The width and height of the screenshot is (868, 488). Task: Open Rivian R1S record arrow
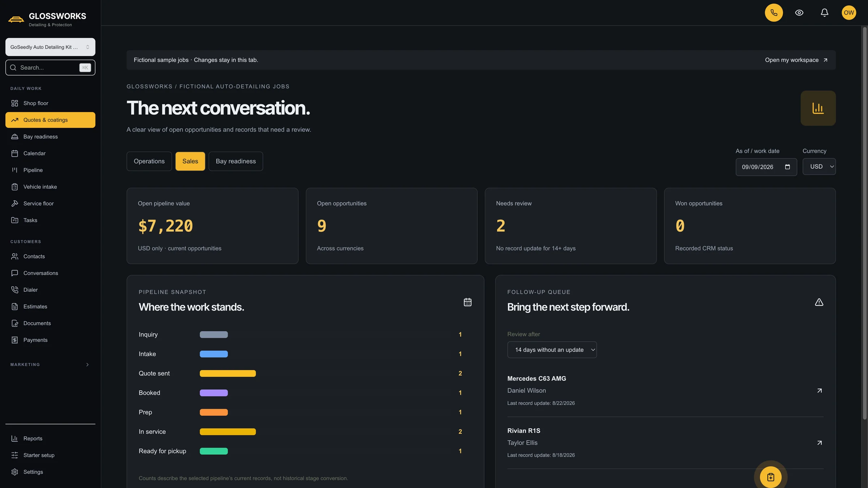[819, 443]
